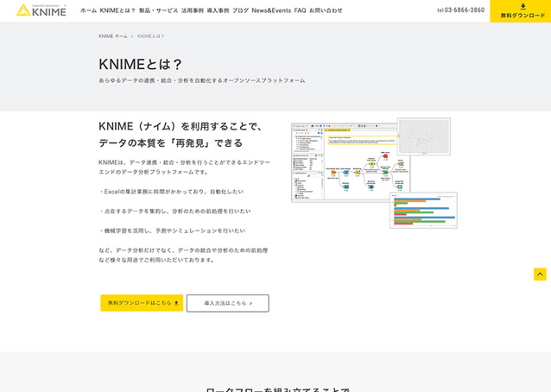
Task: Open News&Events in navigation
Action: [271, 10]
